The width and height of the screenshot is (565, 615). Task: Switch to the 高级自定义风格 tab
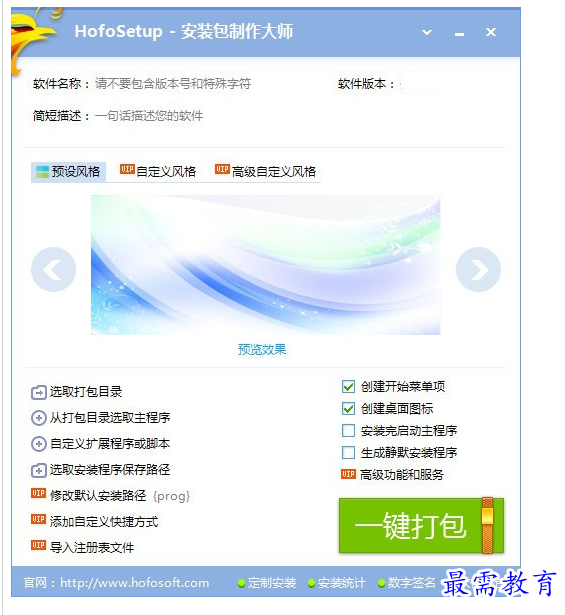pos(265,171)
